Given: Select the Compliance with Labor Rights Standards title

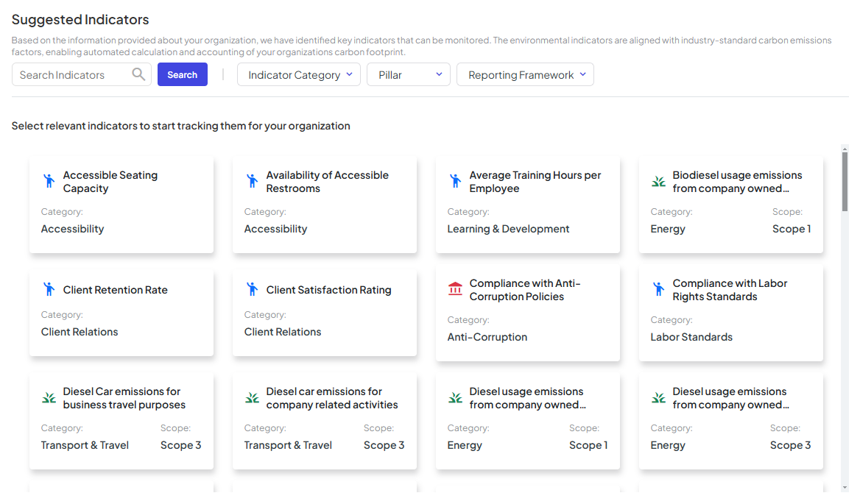Looking at the screenshot, I should 730,290.
